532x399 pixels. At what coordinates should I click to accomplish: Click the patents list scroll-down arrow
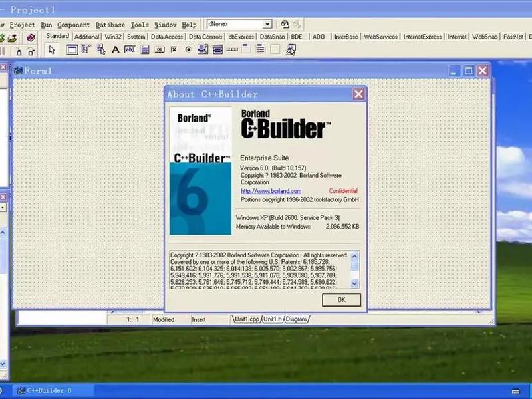click(x=354, y=283)
